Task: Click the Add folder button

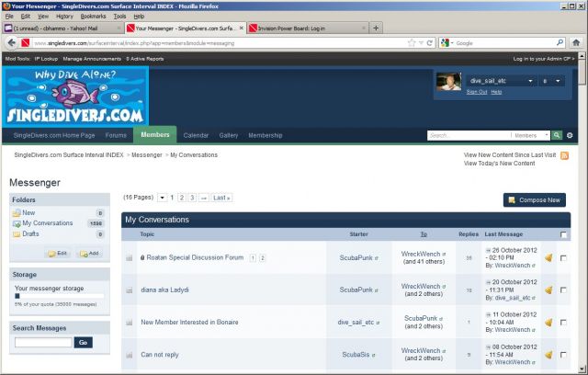Action: point(89,253)
